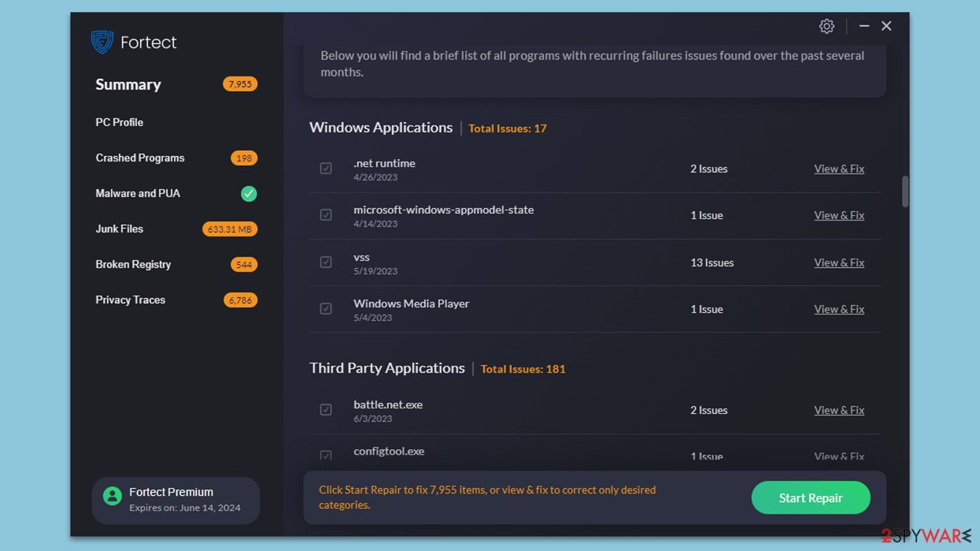Screen dimensions: 980x551
Task: Open the Crashed Programs section
Action: pos(140,158)
